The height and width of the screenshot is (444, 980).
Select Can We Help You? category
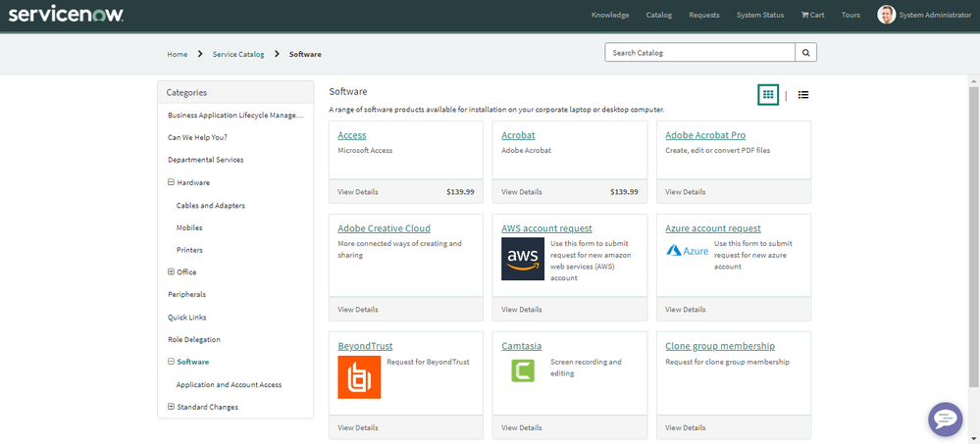197,137
